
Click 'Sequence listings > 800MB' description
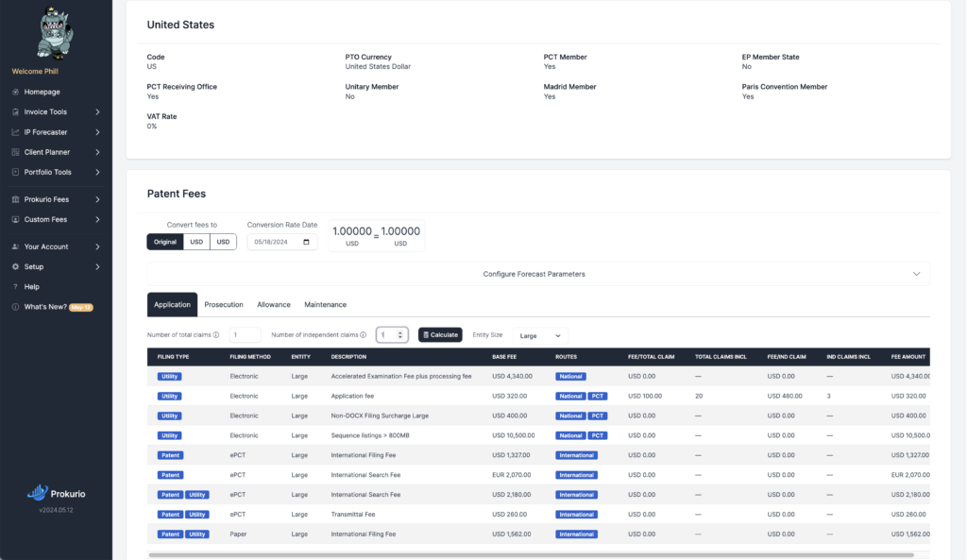pyautogui.click(x=370, y=435)
